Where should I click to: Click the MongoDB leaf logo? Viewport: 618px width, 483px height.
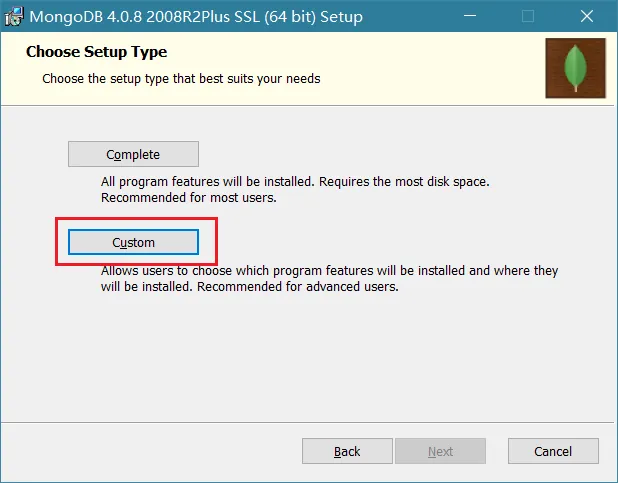[x=575, y=68]
